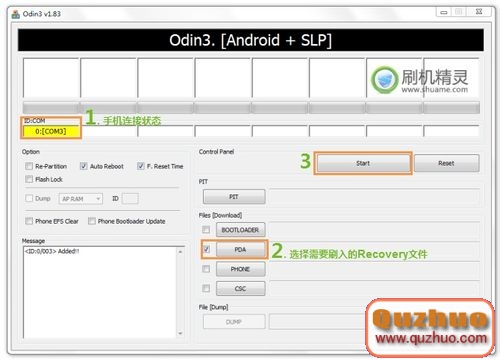Viewport: 500px width, 363px height.
Task: Click the PDA file button
Action: 240,249
